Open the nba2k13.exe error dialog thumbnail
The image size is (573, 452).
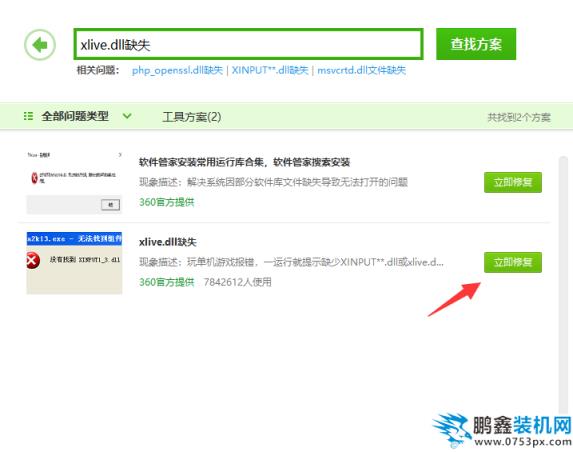pyautogui.click(x=74, y=263)
